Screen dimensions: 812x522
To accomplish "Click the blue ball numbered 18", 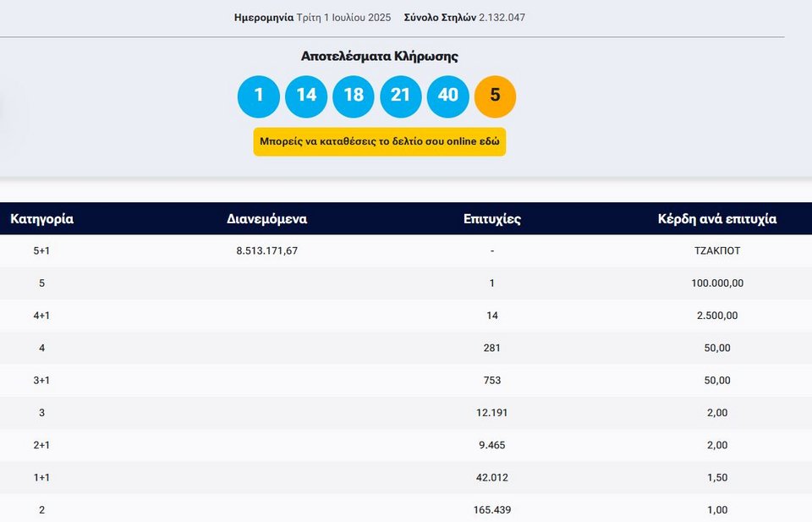I will 354,96.
